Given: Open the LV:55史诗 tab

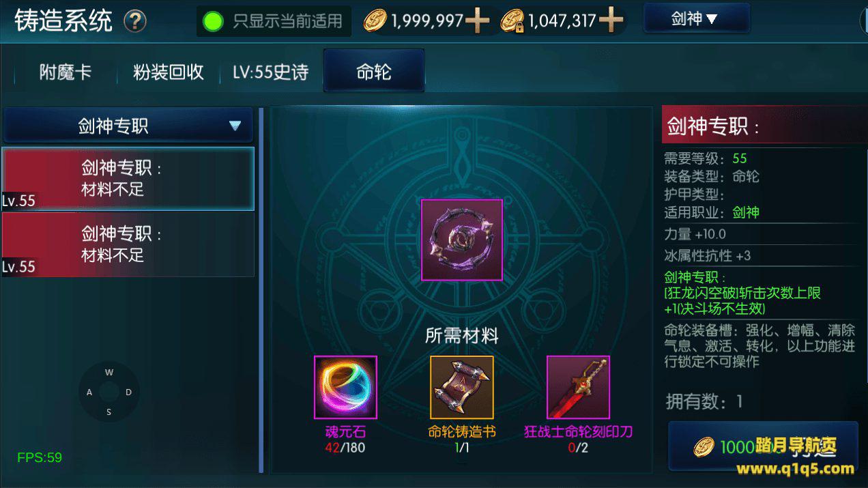Looking at the screenshot, I should click(x=271, y=72).
